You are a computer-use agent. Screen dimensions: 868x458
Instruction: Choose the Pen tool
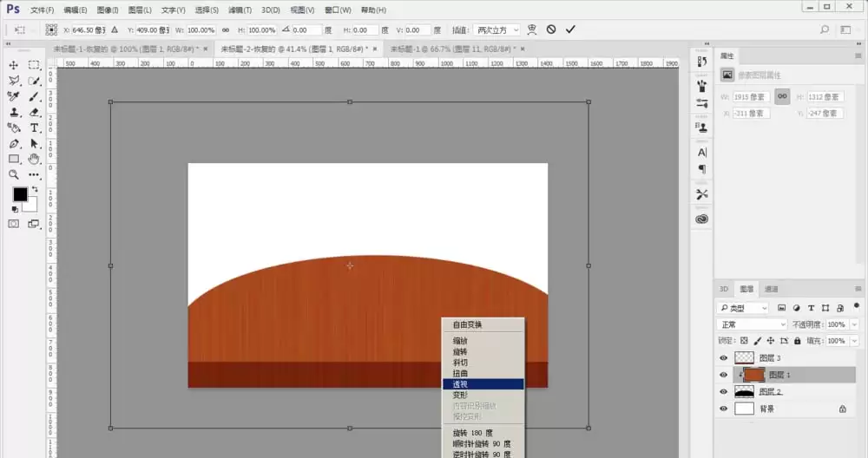(x=13, y=144)
